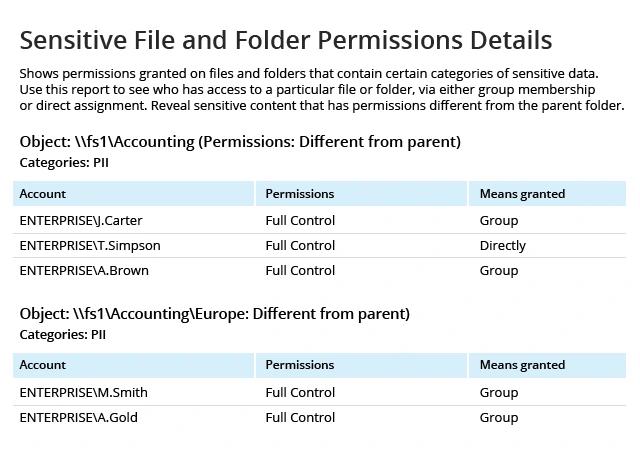Select the ENTERPRISE\T.Simpson account entry
The image size is (640, 450).
[x=90, y=245]
